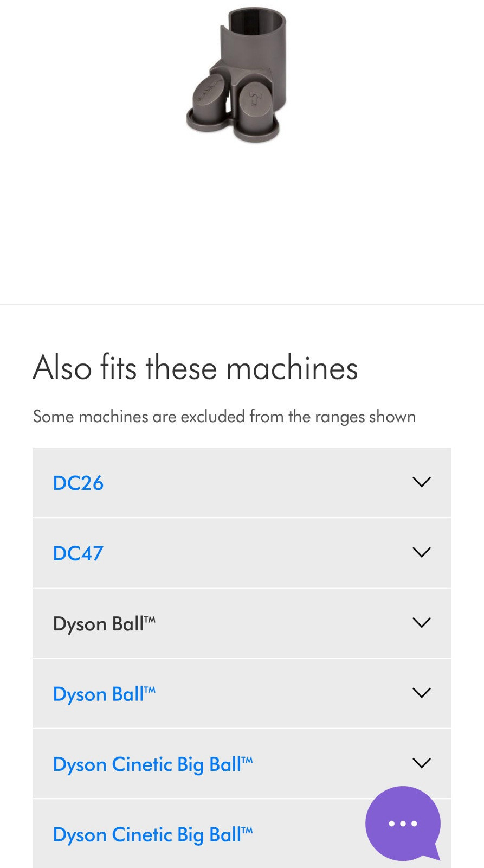Expand blue-text Dyson Ball row via its chevron
484x868 pixels.
[x=421, y=693]
